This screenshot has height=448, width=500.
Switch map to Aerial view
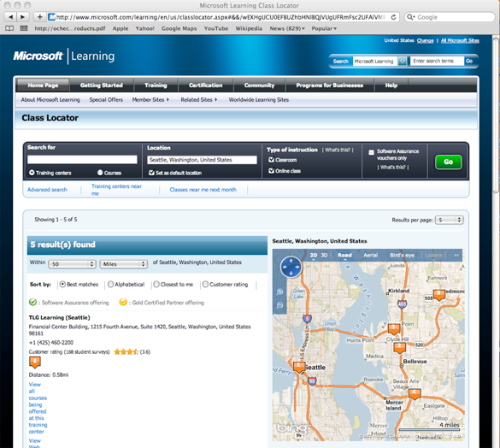tap(370, 255)
